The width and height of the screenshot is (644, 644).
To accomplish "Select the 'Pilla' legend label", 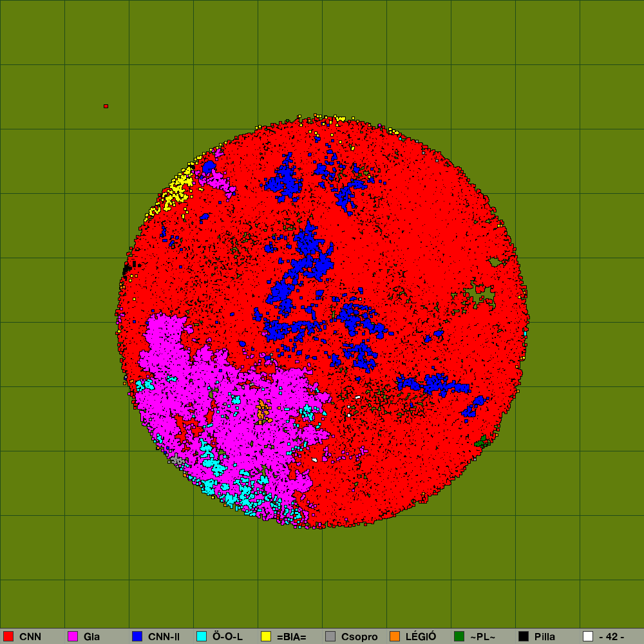I will click(x=545, y=637).
